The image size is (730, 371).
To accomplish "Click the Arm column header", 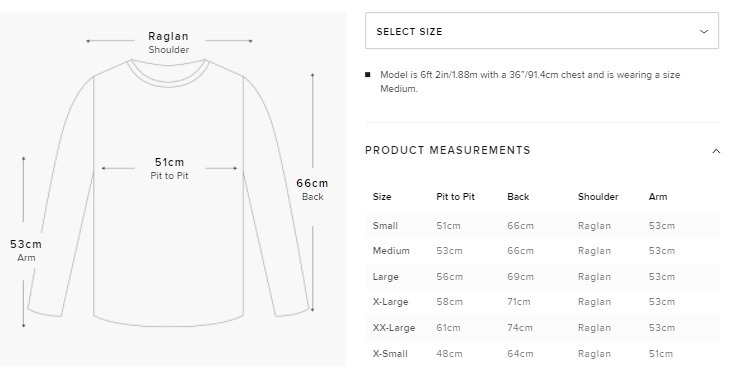I will (657, 197).
